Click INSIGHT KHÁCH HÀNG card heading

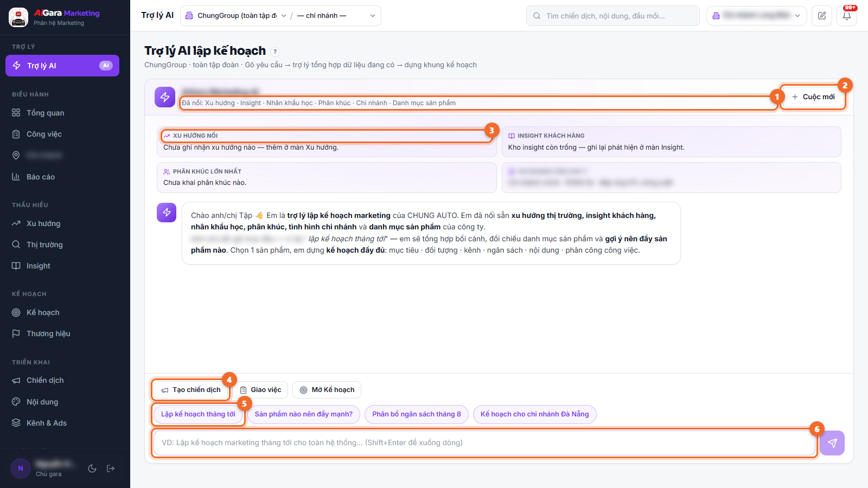(x=551, y=136)
